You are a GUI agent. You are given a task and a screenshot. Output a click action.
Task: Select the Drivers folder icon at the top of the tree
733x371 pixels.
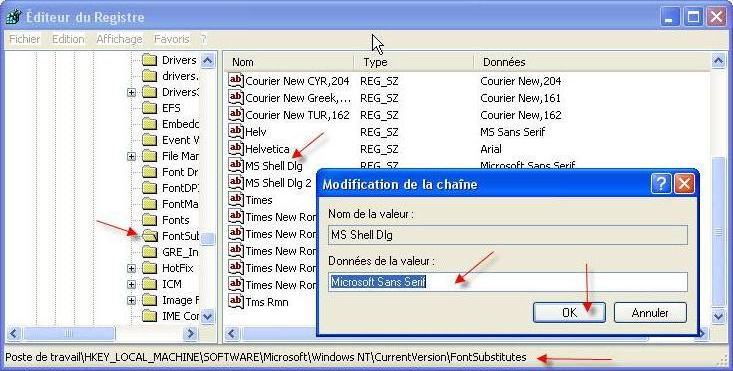point(149,60)
